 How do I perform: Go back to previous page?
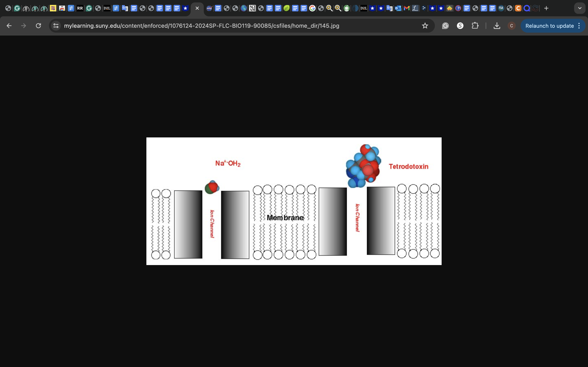(x=9, y=26)
